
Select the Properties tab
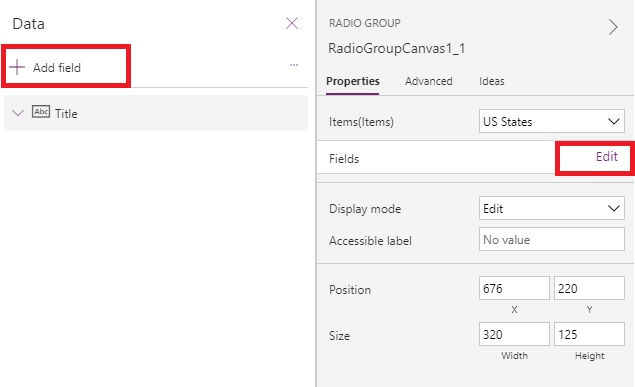[x=353, y=81]
